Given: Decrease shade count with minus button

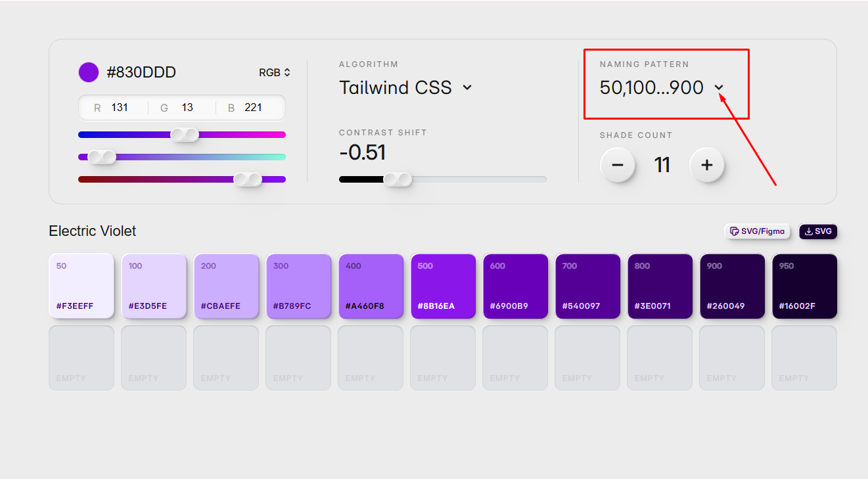Looking at the screenshot, I should pos(618,165).
